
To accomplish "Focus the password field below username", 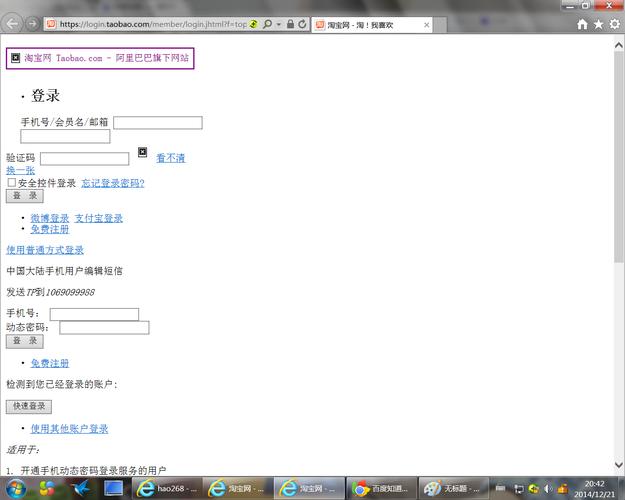I will click(65, 136).
